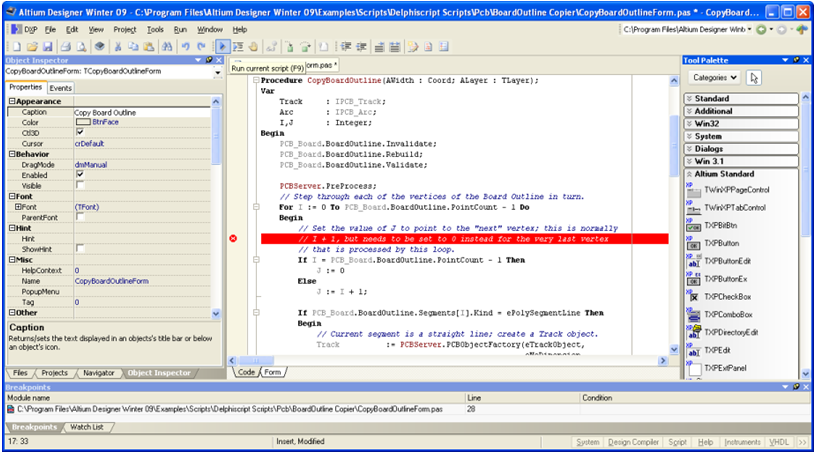This screenshot has height=455, width=816.
Task: Click the Caption property value field
Action: tap(142, 112)
